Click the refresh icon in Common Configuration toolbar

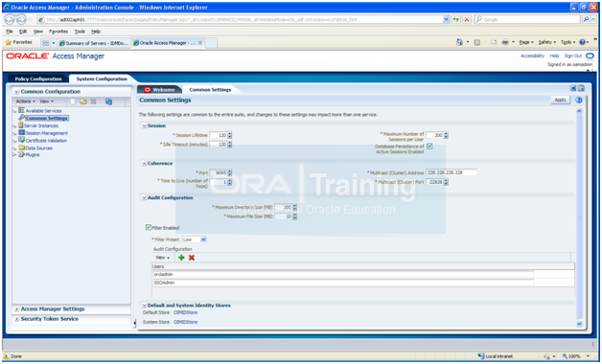pyautogui.click(x=108, y=102)
